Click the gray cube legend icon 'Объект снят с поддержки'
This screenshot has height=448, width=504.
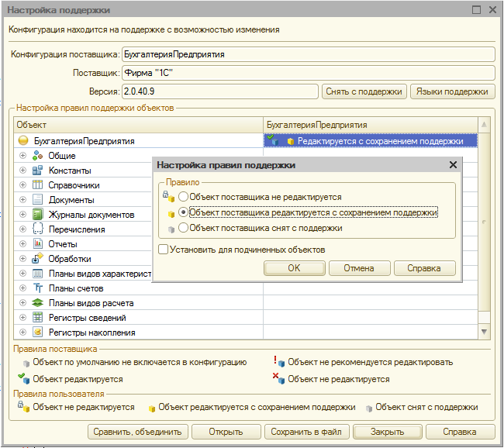pos(369,408)
